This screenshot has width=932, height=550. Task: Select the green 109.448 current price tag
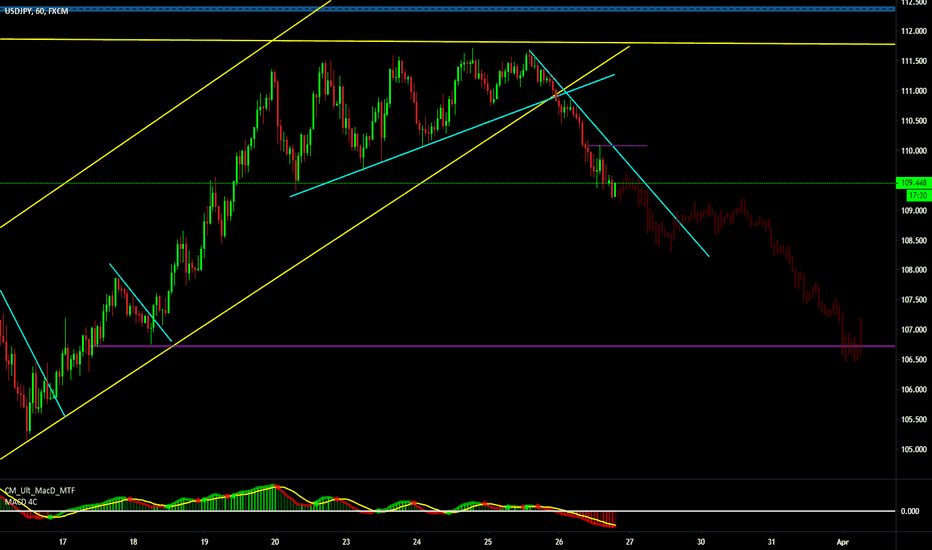pos(914,183)
